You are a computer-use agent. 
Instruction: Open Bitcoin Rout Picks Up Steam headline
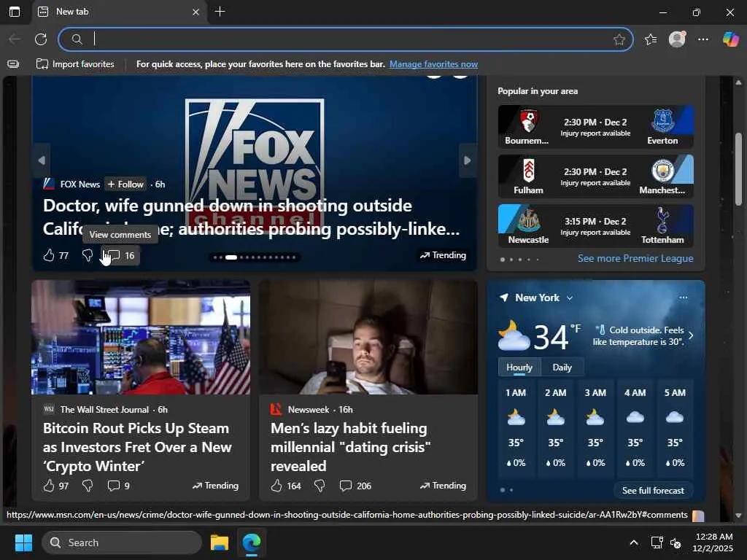[138, 447]
